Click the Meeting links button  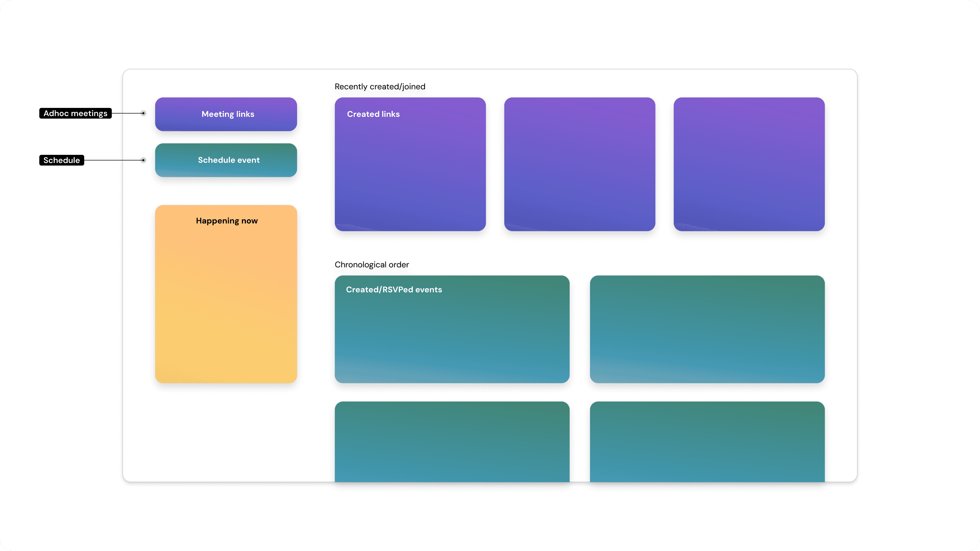click(226, 114)
